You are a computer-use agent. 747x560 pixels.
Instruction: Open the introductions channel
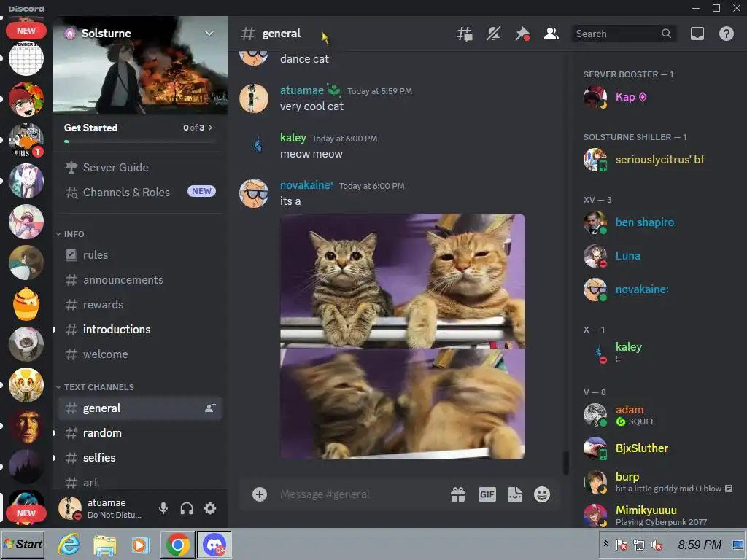pos(139,330)
